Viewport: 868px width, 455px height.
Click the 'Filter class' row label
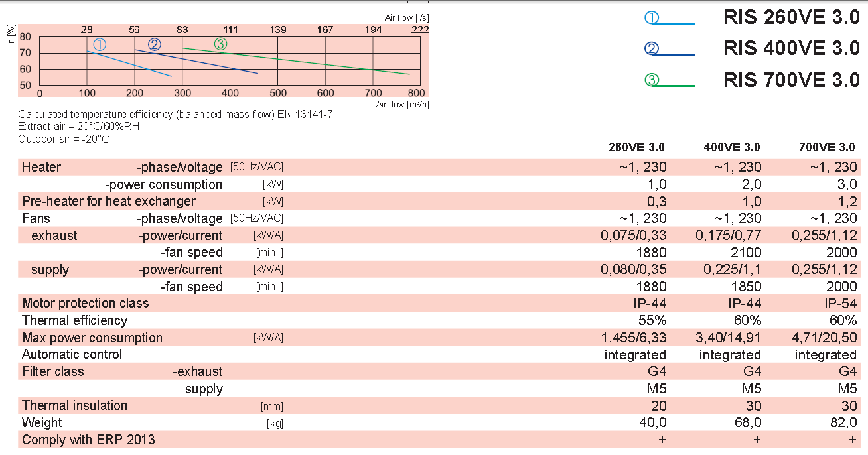pyautogui.click(x=53, y=371)
